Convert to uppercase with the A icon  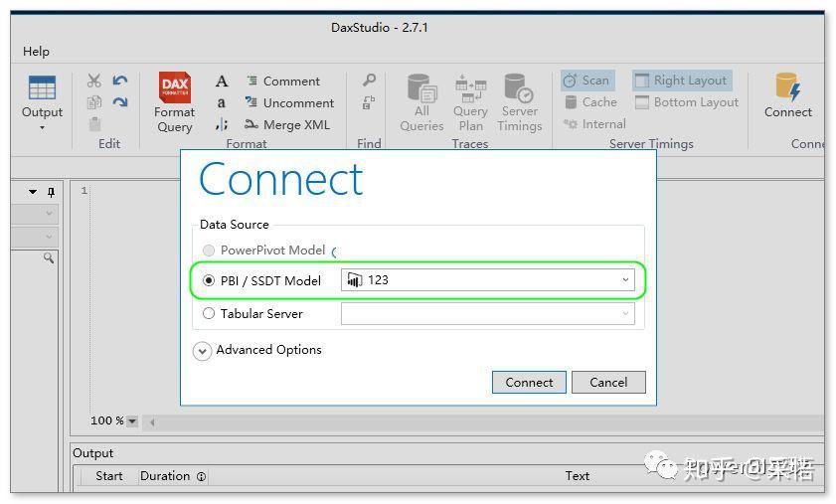tap(222, 82)
